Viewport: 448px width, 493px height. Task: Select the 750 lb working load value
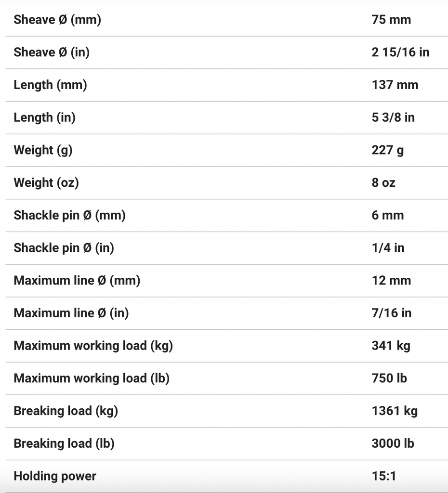point(389,378)
